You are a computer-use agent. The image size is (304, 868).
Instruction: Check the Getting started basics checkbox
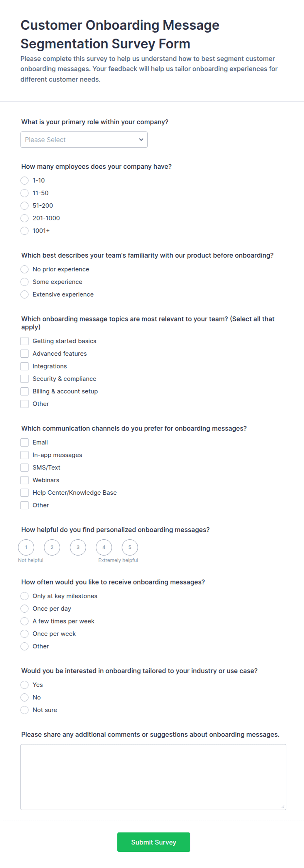tap(25, 341)
